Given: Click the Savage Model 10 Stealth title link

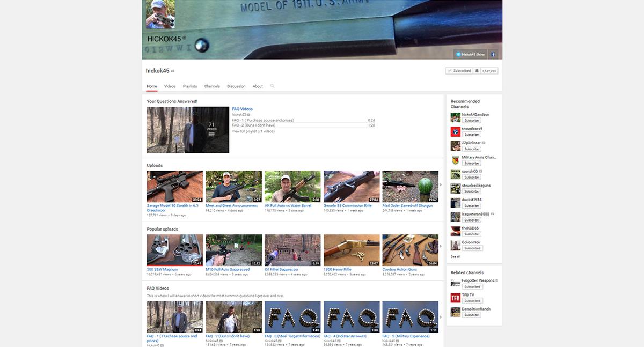Looking at the screenshot, I should click(173, 208).
